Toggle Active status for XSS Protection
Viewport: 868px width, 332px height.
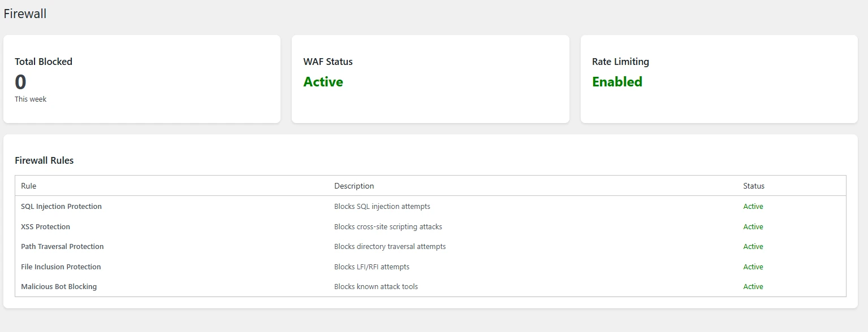[x=753, y=226]
